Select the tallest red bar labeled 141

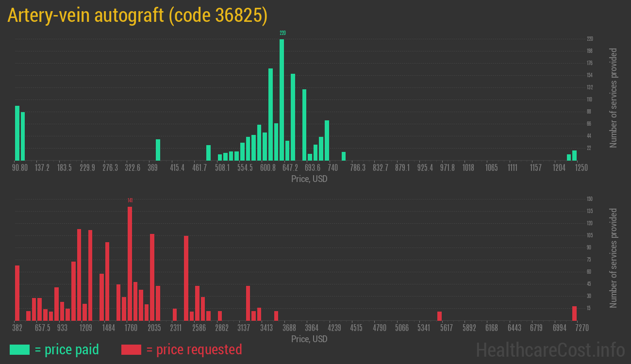[x=130, y=264]
